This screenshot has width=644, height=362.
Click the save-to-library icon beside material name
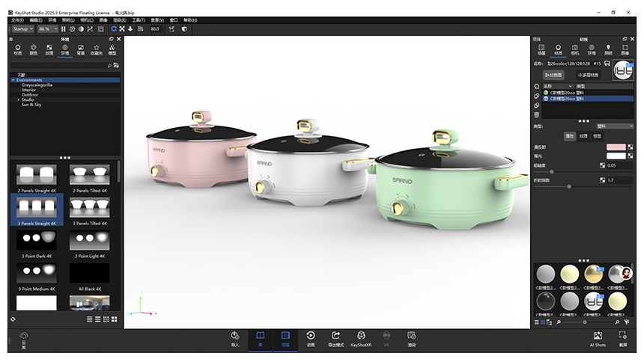(x=607, y=64)
